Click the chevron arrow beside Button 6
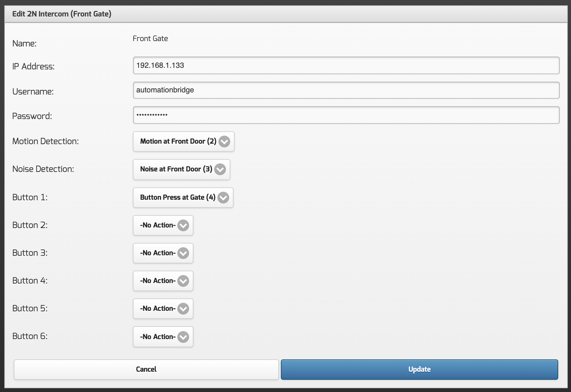Screen dimensions: 571x392 coord(183,337)
